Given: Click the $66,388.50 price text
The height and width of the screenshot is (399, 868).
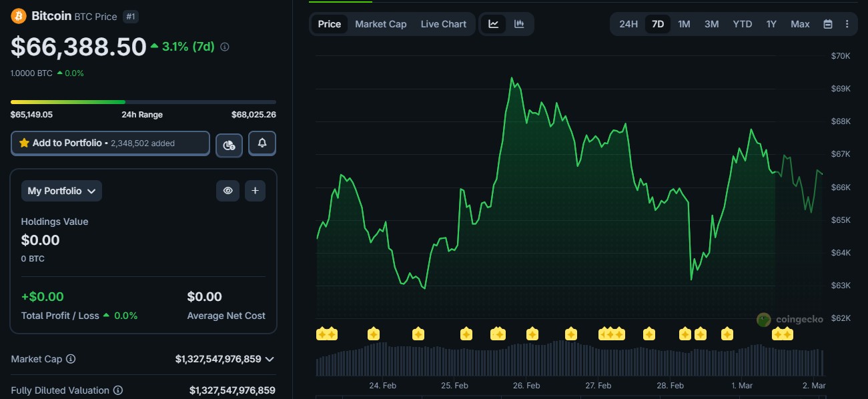Looking at the screenshot, I should 79,47.
